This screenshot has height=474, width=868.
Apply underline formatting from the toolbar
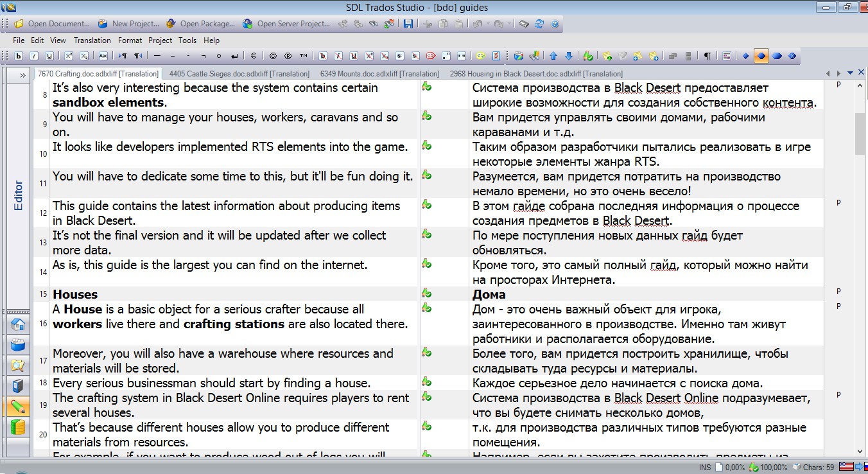pyautogui.click(x=49, y=56)
